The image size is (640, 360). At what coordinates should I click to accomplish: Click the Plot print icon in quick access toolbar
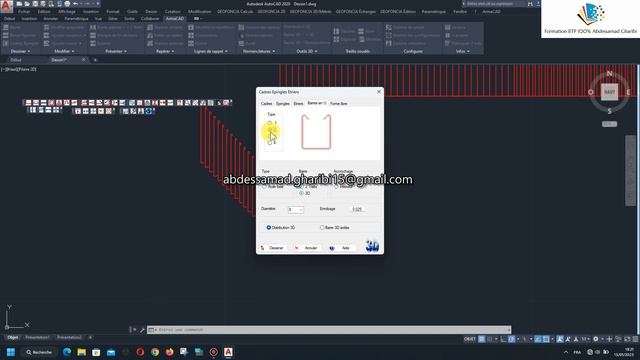click(67, 4)
